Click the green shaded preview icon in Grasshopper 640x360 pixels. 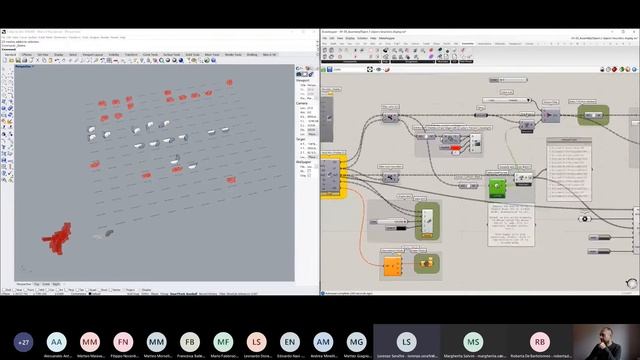coord(622,69)
